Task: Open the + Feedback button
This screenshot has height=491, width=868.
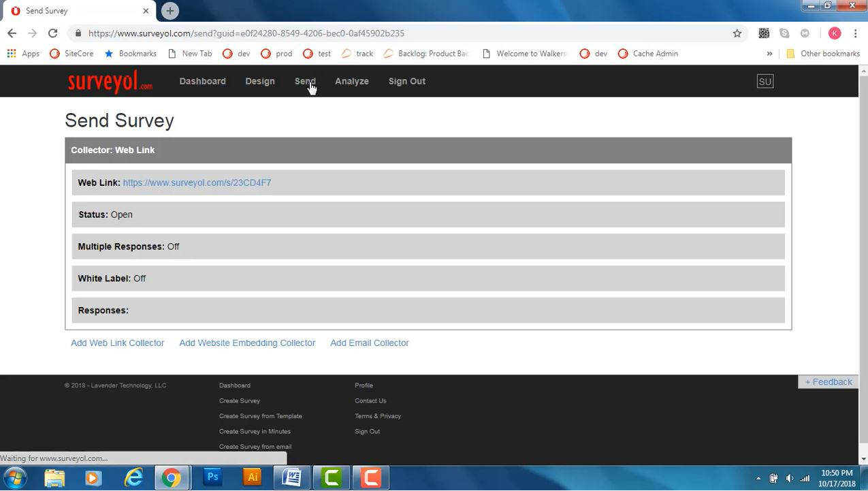Action: (829, 382)
